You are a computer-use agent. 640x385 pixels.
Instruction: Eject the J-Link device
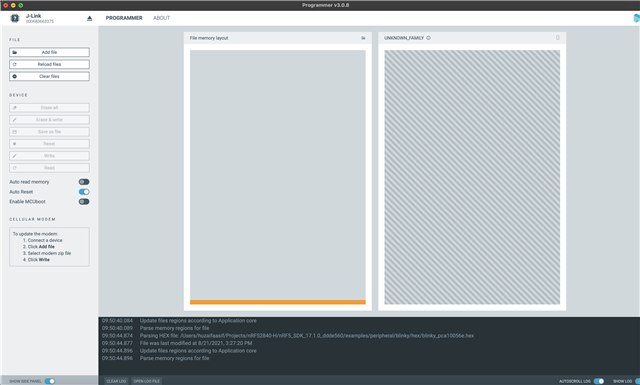point(89,18)
